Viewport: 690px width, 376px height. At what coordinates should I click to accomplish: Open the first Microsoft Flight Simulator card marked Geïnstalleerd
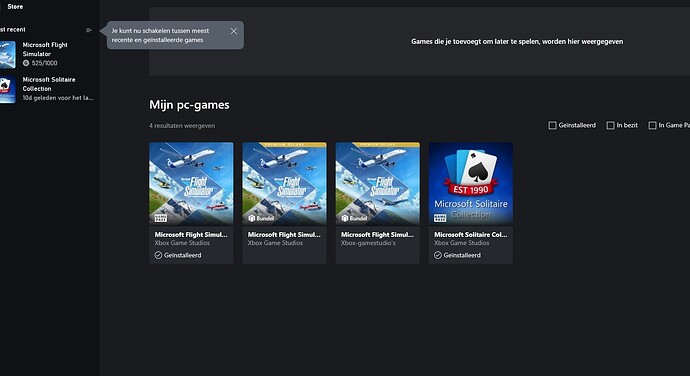tap(191, 203)
